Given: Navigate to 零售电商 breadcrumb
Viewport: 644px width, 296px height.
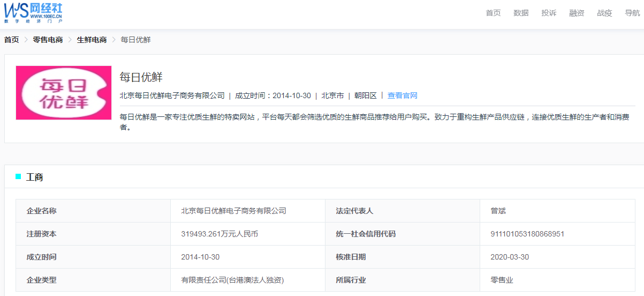Looking at the screenshot, I should click(x=48, y=40).
